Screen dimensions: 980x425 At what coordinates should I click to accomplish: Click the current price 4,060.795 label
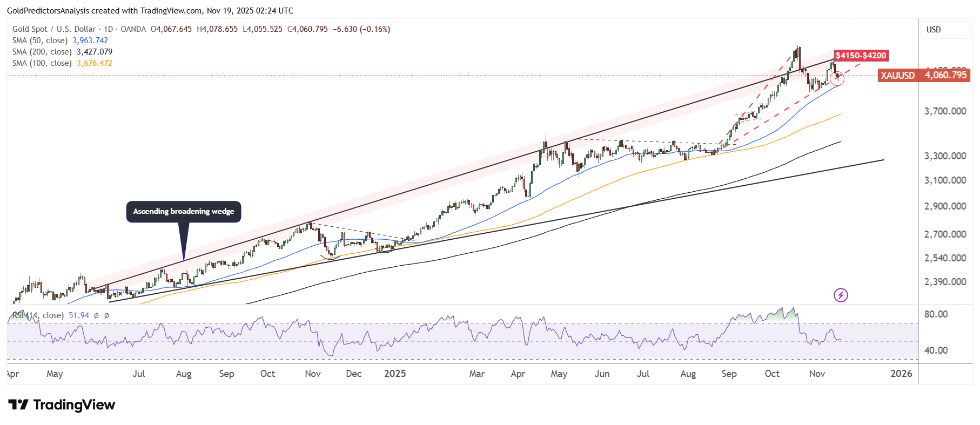[945, 76]
